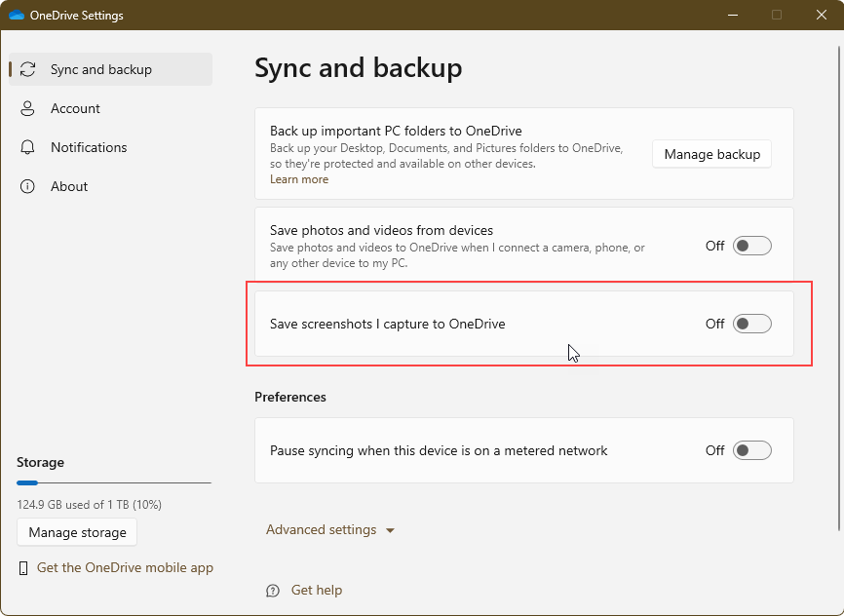This screenshot has width=844, height=616.
Task: Click the 'Preferences' section heading
Action: point(290,397)
